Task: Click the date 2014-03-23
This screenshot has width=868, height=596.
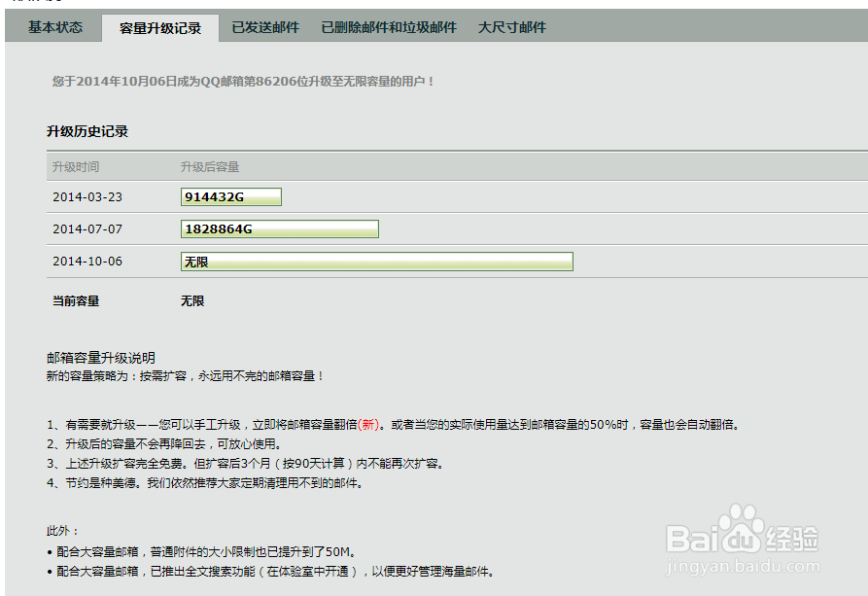Action: pyautogui.click(x=87, y=197)
